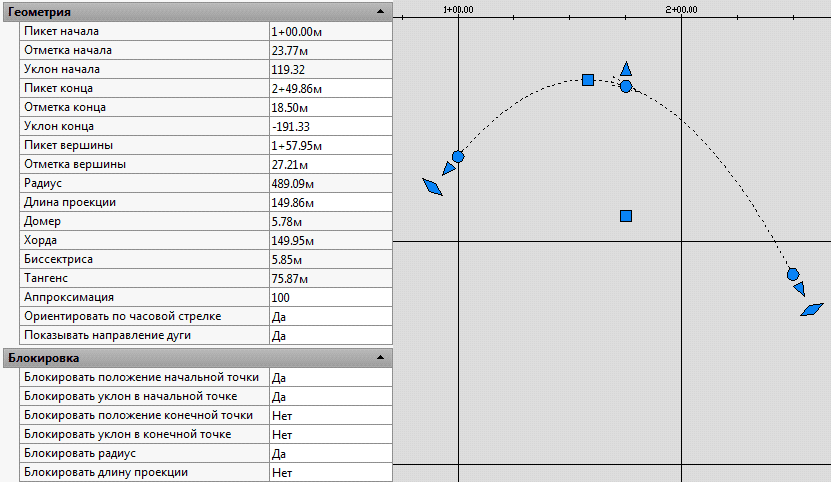
Task: Select the circular grip at the curve crest
Action: (x=626, y=87)
